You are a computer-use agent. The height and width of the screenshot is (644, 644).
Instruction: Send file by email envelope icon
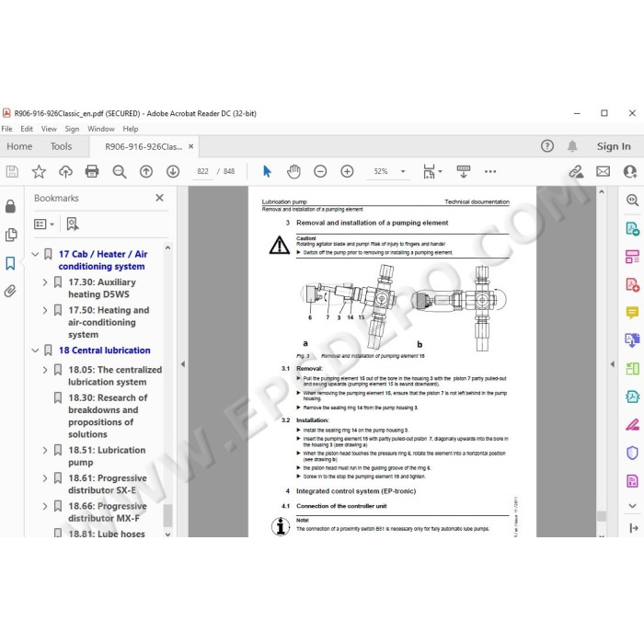click(603, 171)
